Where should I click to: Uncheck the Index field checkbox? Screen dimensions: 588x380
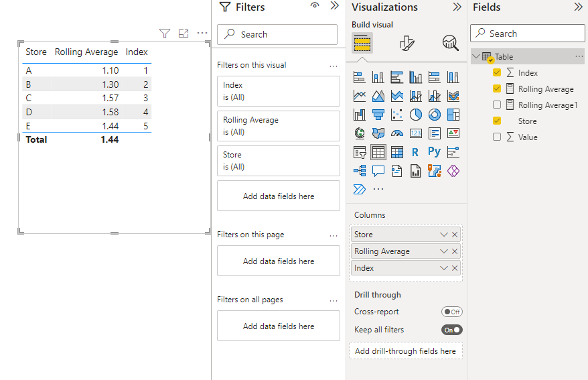[497, 73]
